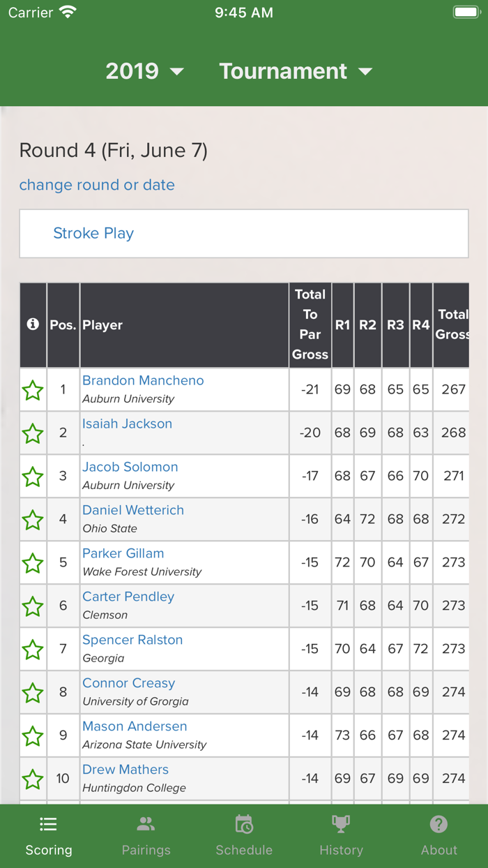Tap the Scoring list icon
The image size is (488, 868).
click(x=48, y=825)
